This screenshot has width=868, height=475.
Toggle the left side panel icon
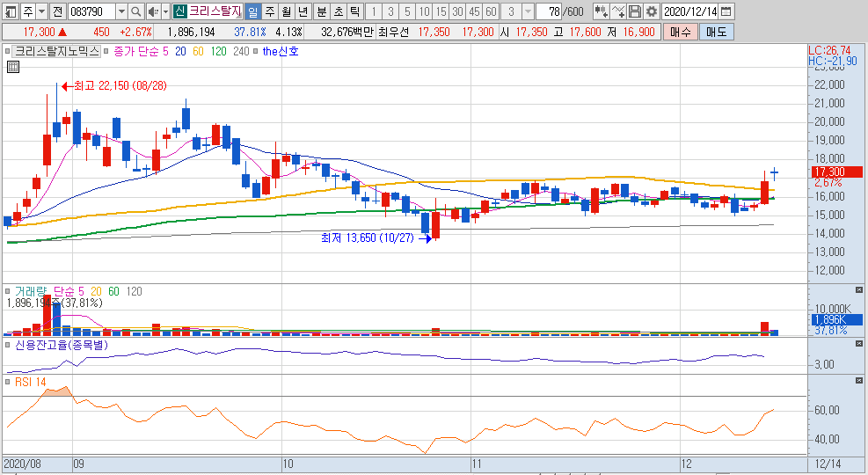11,11
